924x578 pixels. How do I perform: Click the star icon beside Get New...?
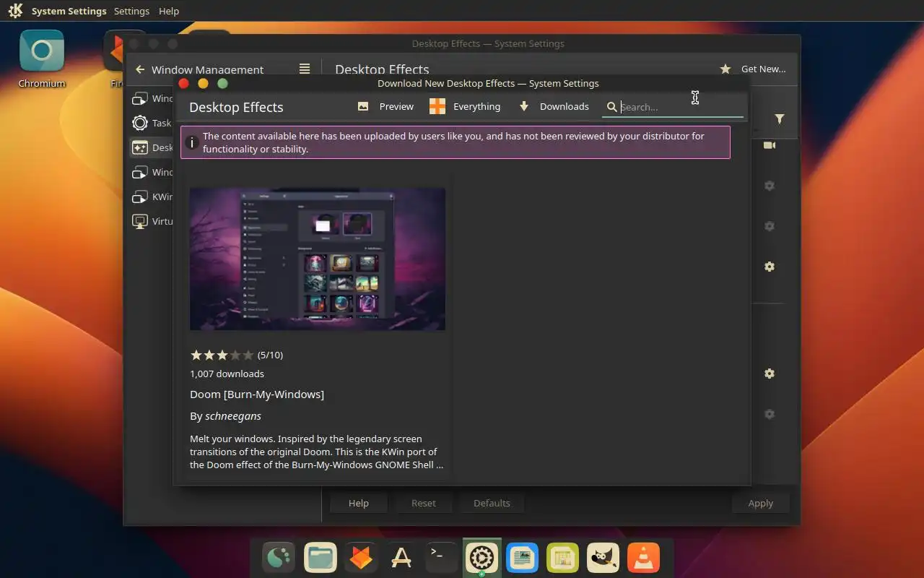pyautogui.click(x=725, y=69)
